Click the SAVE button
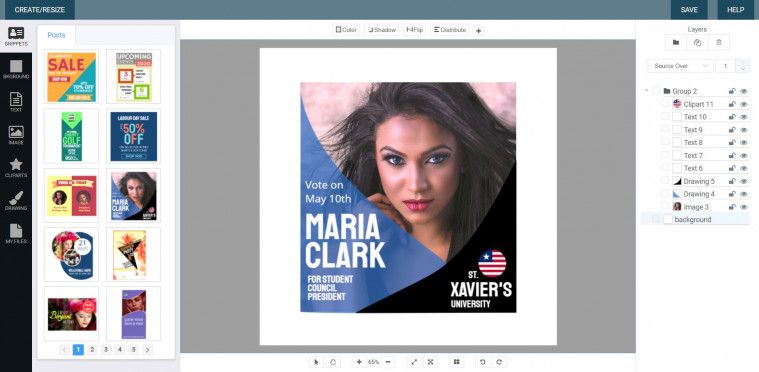The width and height of the screenshot is (759, 372). tap(689, 10)
